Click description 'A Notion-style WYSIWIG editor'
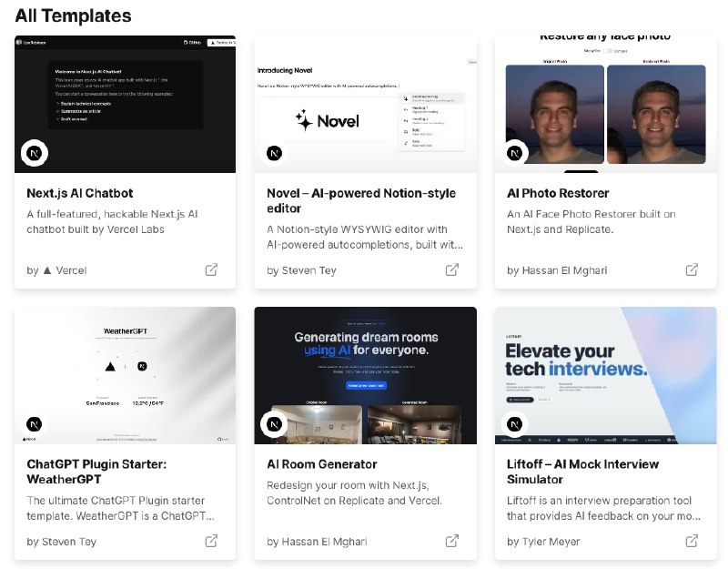The width and height of the screenshot is (728, 569). coord(365,237)
